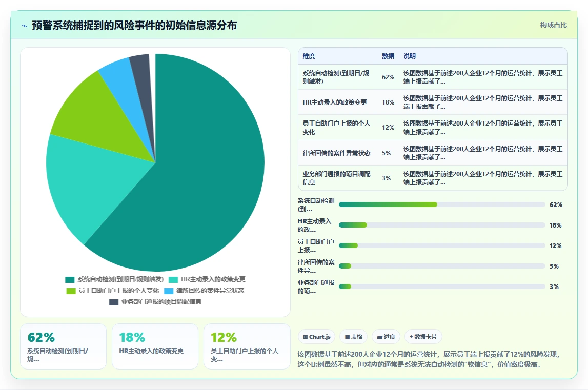The width and height of the screenshot is (588, 390).
Task: Toggle 员工自助门户上报的个人变化 legend swatch
Action: [x=71, y=291]
